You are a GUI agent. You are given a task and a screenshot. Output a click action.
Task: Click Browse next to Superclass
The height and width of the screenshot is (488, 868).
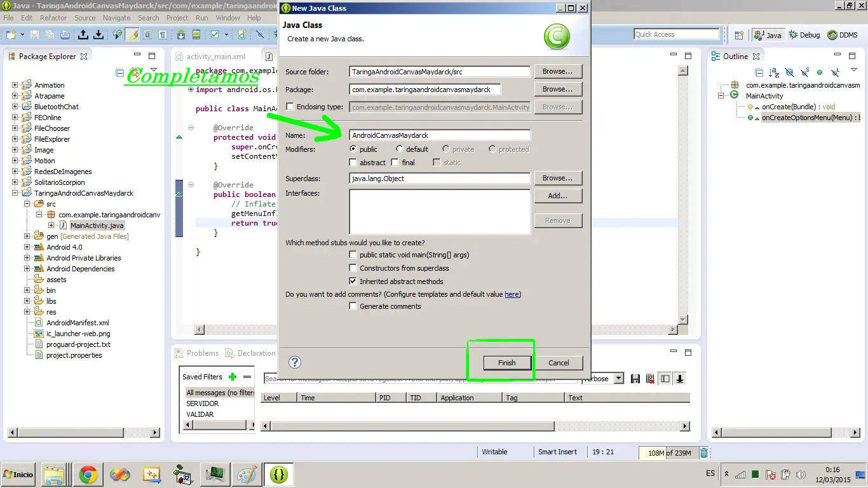pos(558,178)
